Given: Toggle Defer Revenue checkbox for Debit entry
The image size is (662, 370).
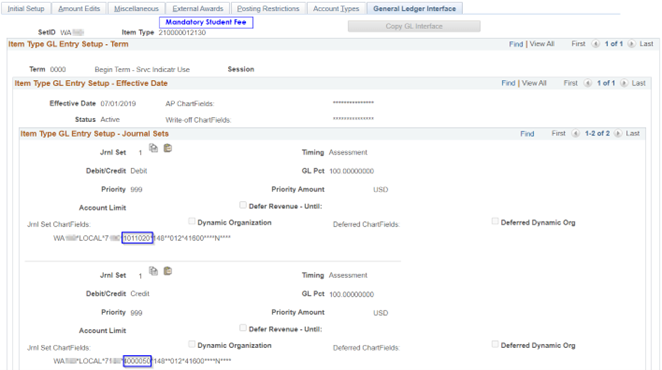Looking at the screenshot, I should tap(243, 205).
